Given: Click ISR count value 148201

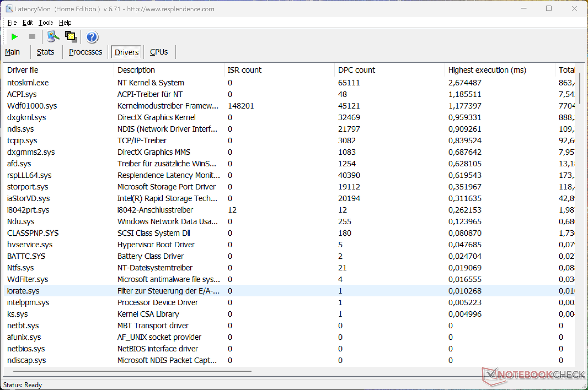Looking at the screenshot, I should (241, 106).
